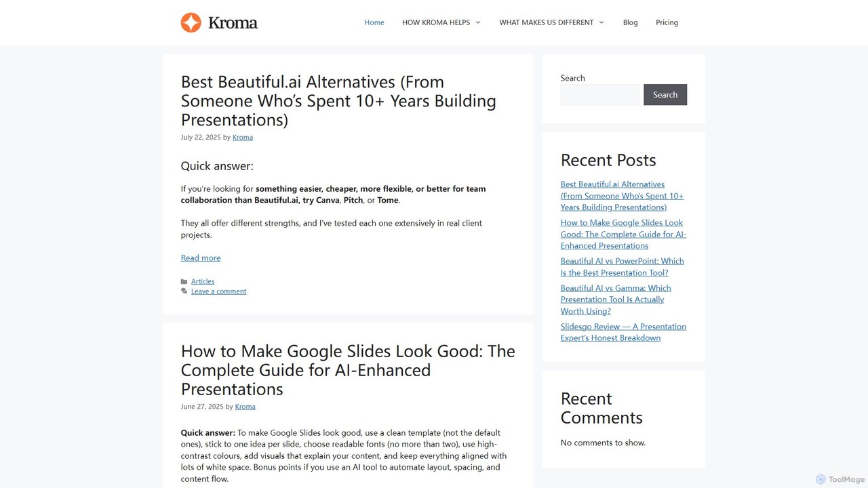The image size is (868, 488).
Task: Open recent post Slidesgo Review
Action: click(x=623, y=332)
